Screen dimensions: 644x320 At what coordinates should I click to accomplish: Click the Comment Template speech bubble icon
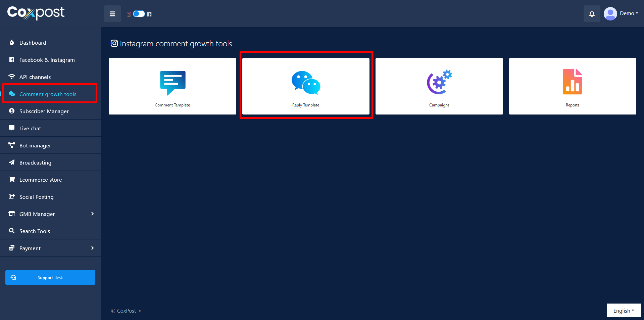point(172,83)
